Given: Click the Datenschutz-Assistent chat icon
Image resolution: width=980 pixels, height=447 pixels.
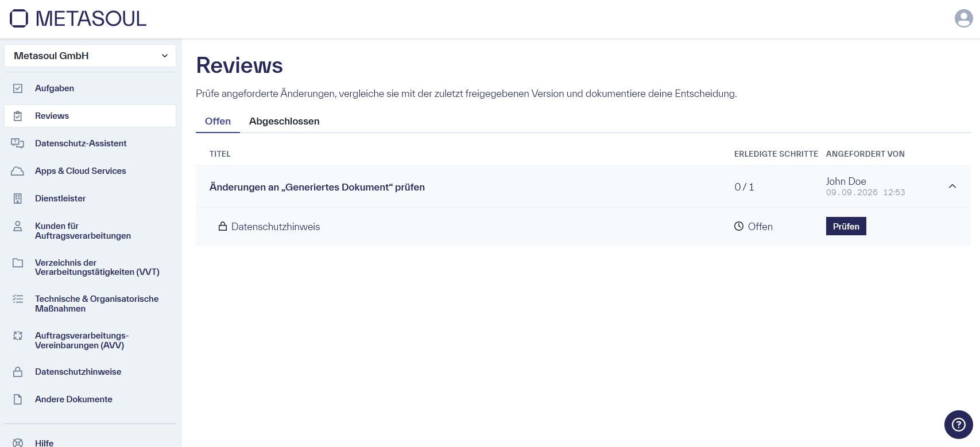Looking at the screenshot, I should [x=18, y=143].
